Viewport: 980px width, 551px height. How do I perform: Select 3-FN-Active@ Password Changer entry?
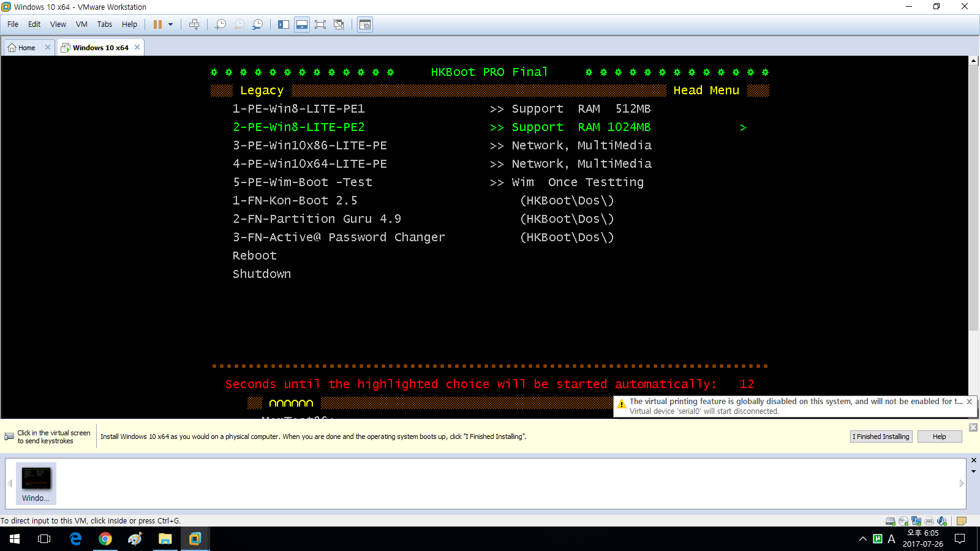pos(339,238)
